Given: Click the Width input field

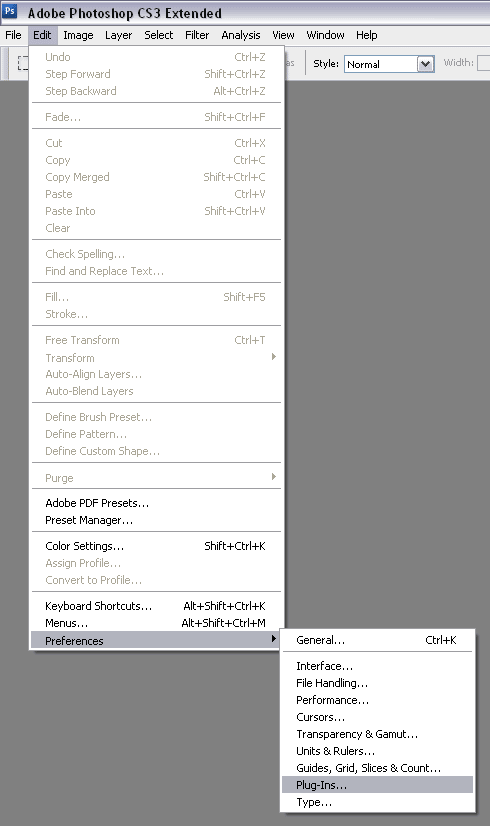Looking at the screenshot, I should [483, 63].
